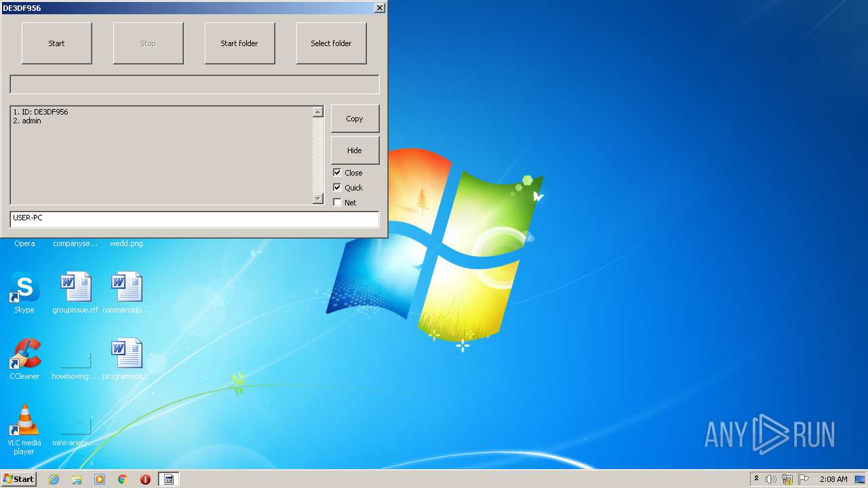The image size is (868, 488).
Task: Click the USER-PC input field
Action: pyautogui.click(x=195, y=219)
